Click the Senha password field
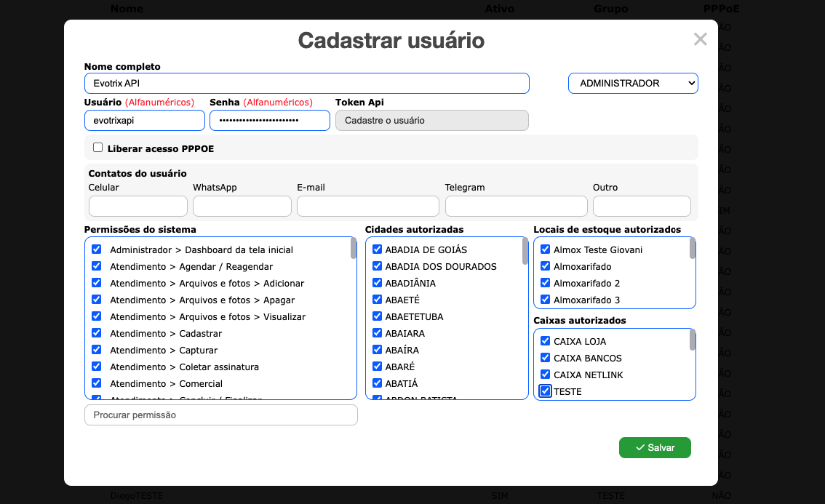Viewport: 825px width, 504px height. (x=269, y=121)
